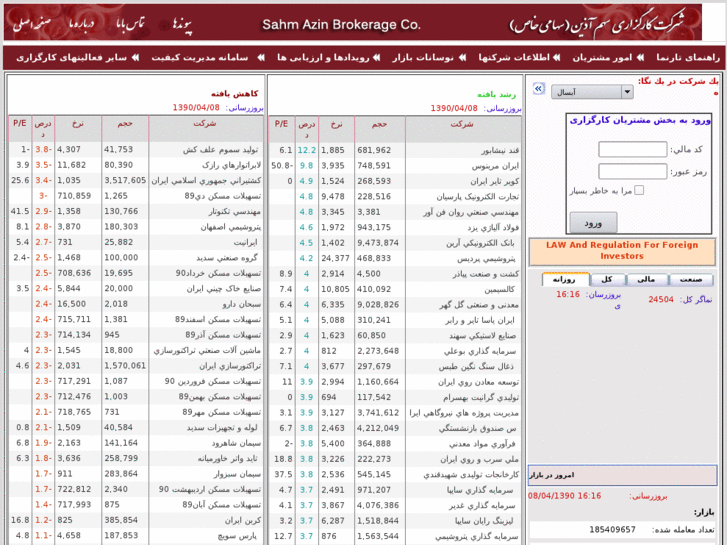Click the امروز در بازار panel header

coord(622,475)
